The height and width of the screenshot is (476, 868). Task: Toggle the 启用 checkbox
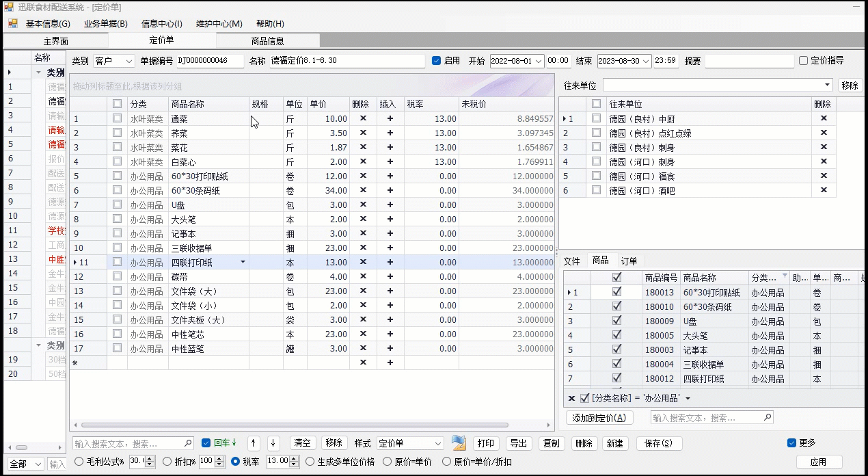click(437, 61)
